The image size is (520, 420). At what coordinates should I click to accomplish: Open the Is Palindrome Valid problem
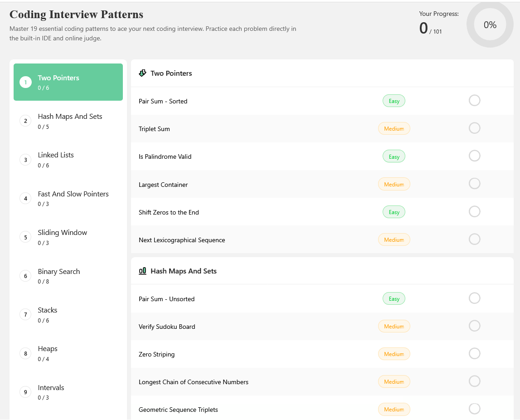point(165,156)
